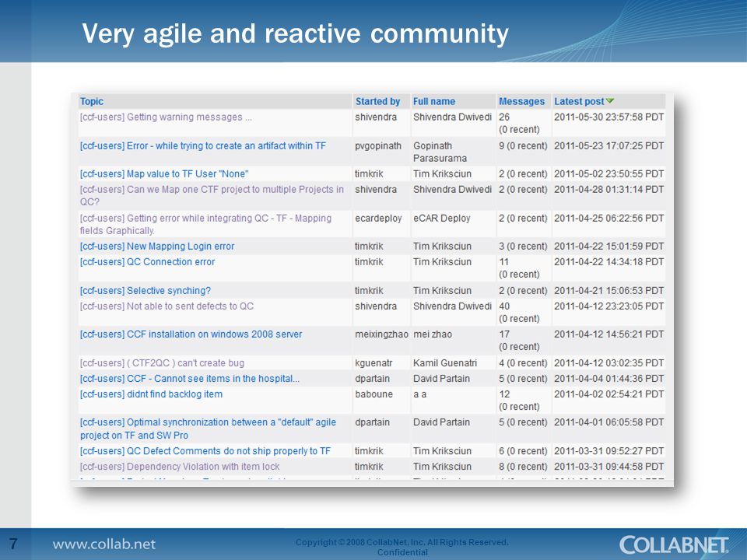The image size is (747, 560).
Task: Select username 'baboune' in Started by column
Action: coord(374,394)
